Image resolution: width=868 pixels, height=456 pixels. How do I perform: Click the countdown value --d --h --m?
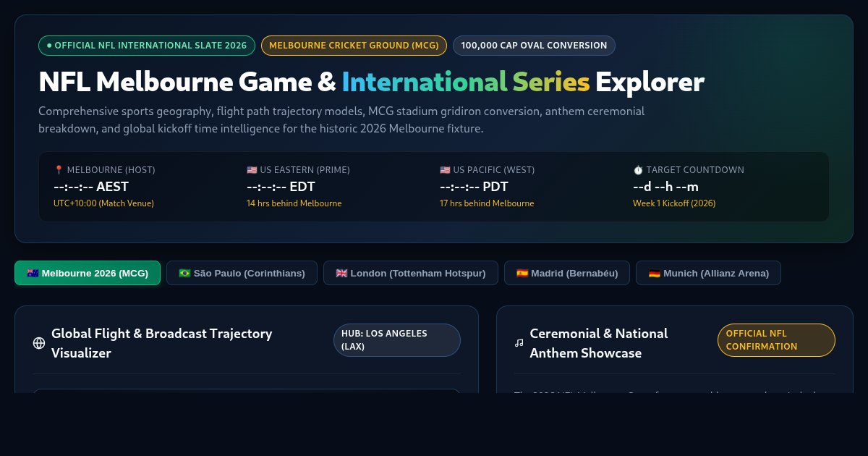665,187
